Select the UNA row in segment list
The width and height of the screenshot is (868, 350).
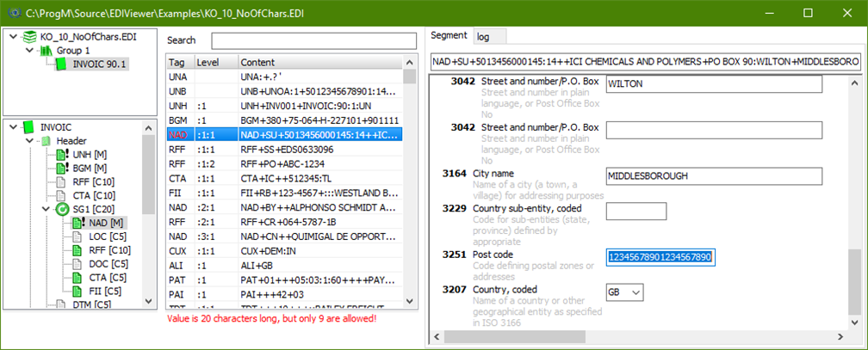(285, 77)
